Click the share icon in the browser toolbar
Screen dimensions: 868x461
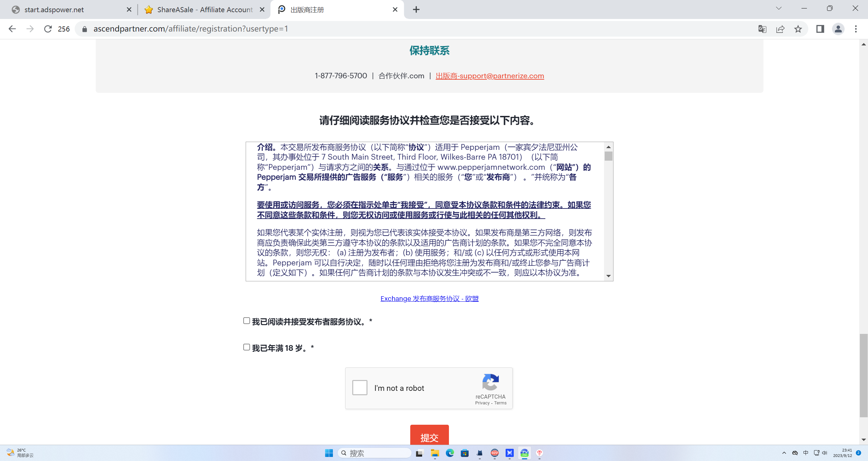(x=780, y=29)
